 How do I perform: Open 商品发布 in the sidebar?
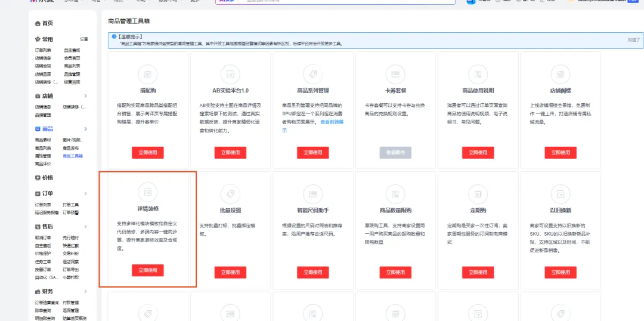70,148
